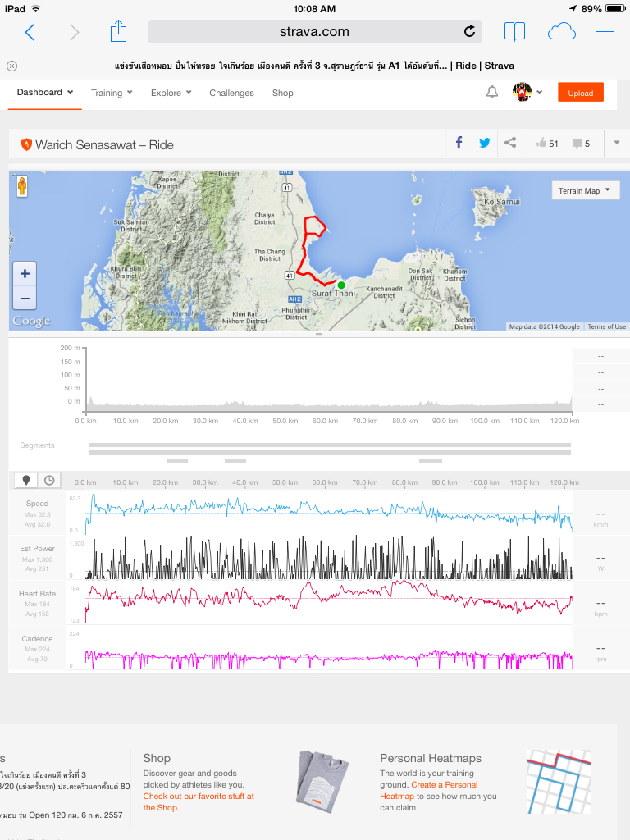Select the Street View pegman
The width and height of the screenshot is (630, 840).
22,186
